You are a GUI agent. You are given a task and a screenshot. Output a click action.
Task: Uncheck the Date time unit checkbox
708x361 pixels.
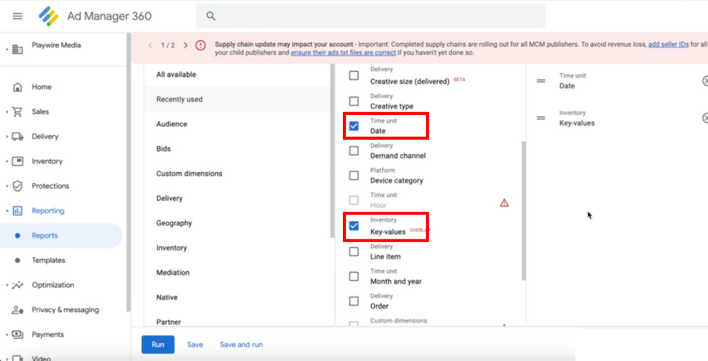pyautogui.click(x=354, y=126)
